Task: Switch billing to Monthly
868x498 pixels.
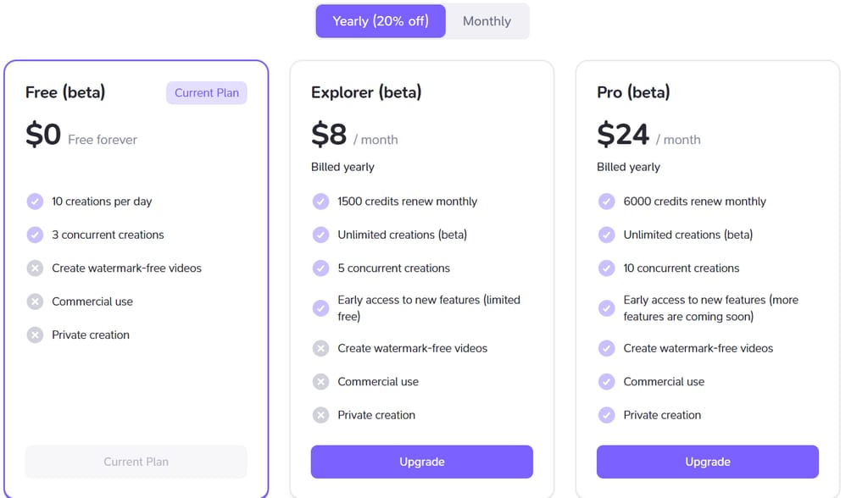Action: [487, 21]
